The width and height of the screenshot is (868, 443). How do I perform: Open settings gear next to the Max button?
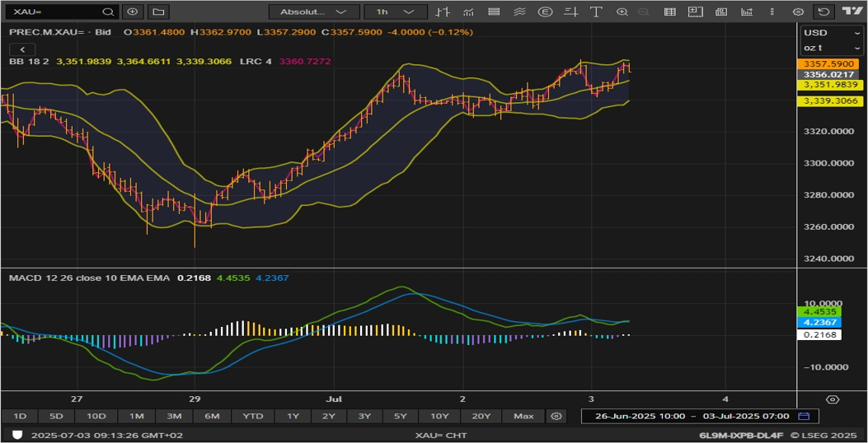click(x=557, y=416)
